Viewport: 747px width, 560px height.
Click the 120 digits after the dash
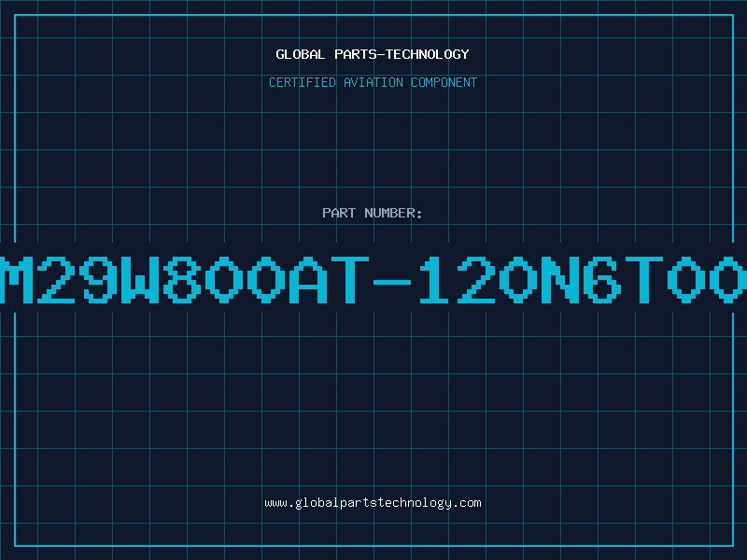476,280
